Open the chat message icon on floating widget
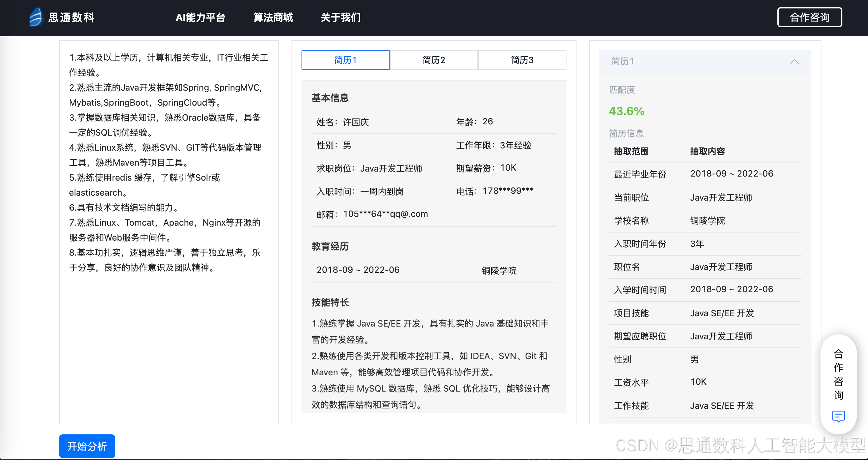This screenshot has height=460, width=868. [839, 417]
